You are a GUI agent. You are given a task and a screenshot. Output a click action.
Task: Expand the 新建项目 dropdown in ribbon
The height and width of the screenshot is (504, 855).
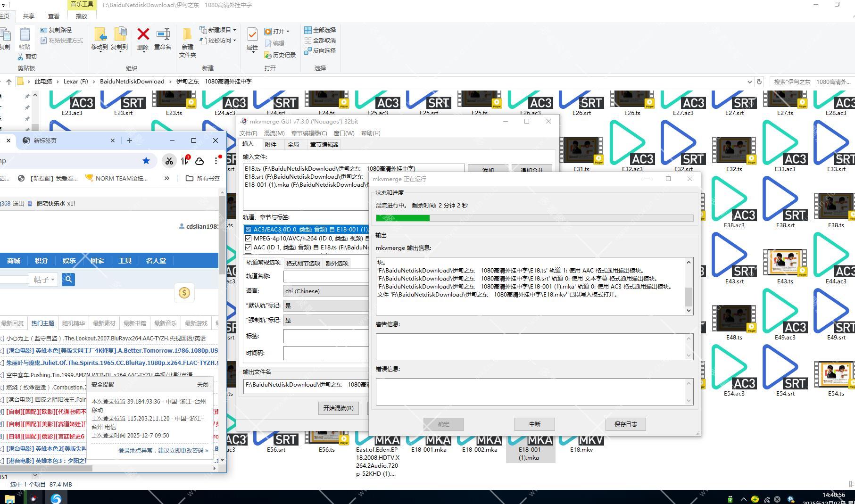234,30
